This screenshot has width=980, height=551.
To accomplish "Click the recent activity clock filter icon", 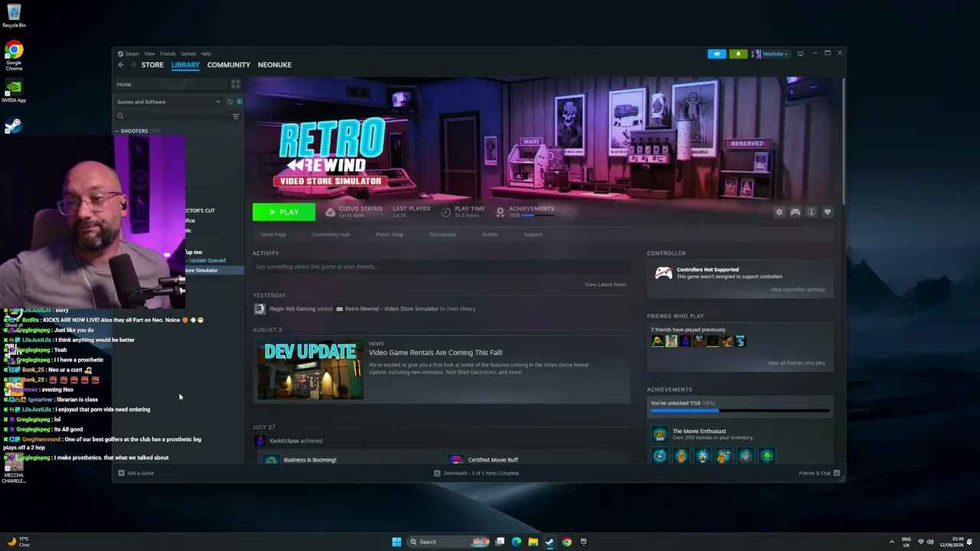I will 229,102.
